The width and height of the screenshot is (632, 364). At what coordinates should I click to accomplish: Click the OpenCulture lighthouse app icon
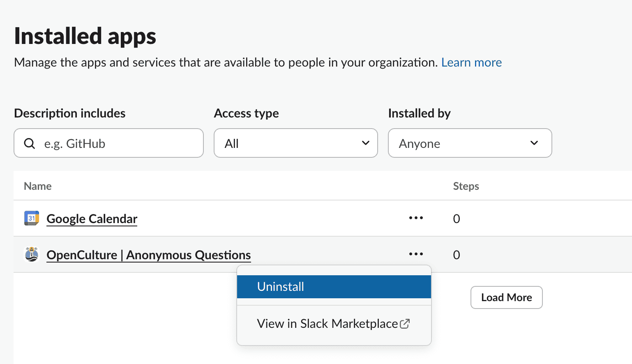31,254
